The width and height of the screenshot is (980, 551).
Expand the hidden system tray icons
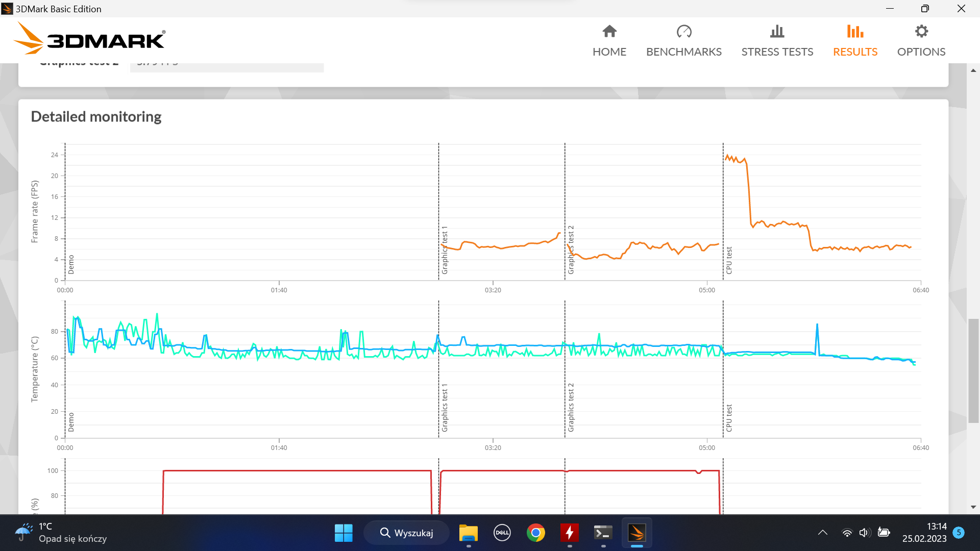pos(823,533)
